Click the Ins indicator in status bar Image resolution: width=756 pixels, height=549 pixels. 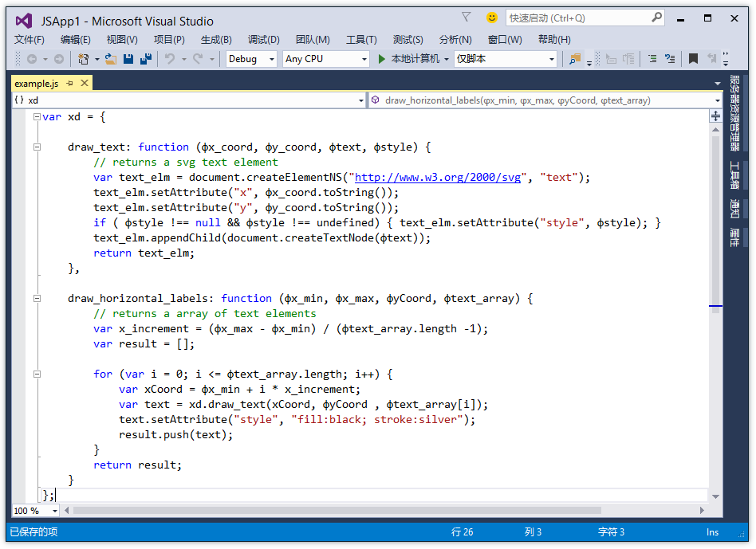[712, 532]
